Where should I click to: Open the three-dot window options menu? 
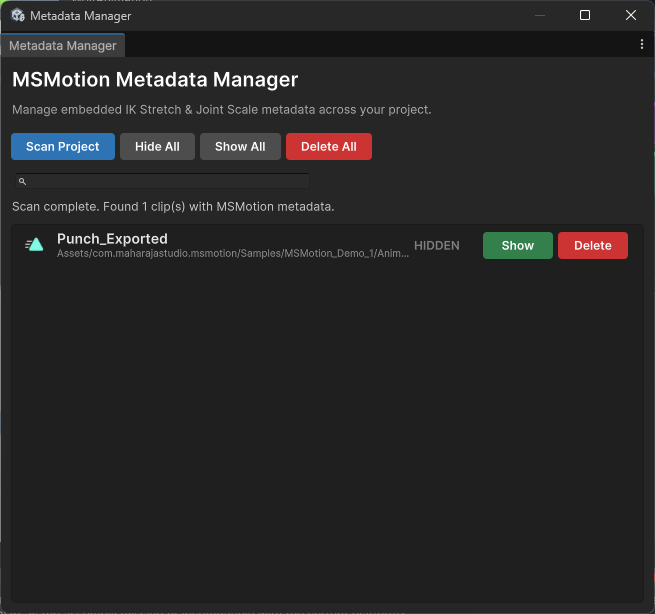click(x=642, y=44)
